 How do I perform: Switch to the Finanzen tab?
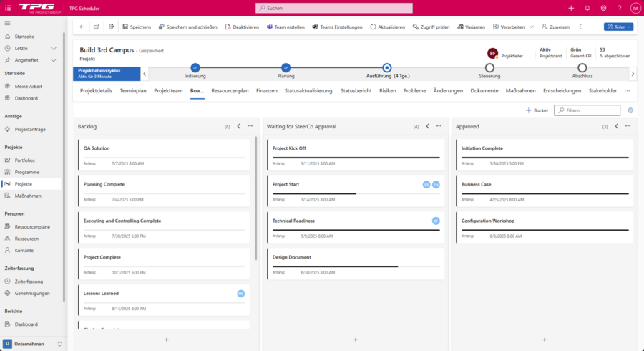tap(267, 91)
